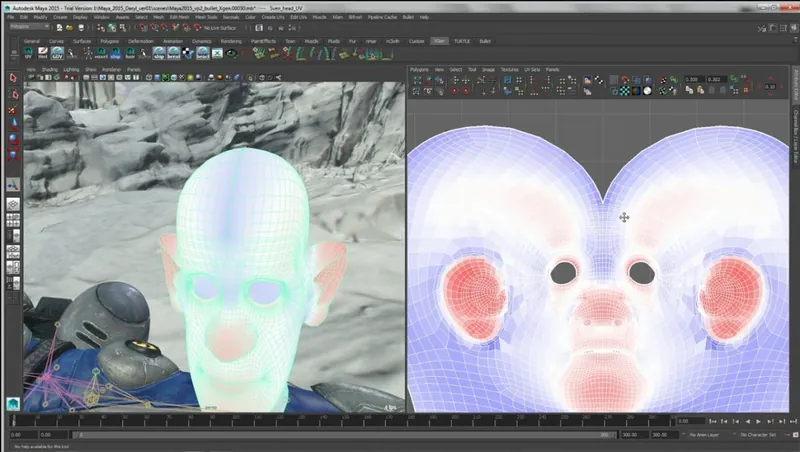Click the play backward button
The width and height of the screenshot is (800, 452).
point(747,421)
